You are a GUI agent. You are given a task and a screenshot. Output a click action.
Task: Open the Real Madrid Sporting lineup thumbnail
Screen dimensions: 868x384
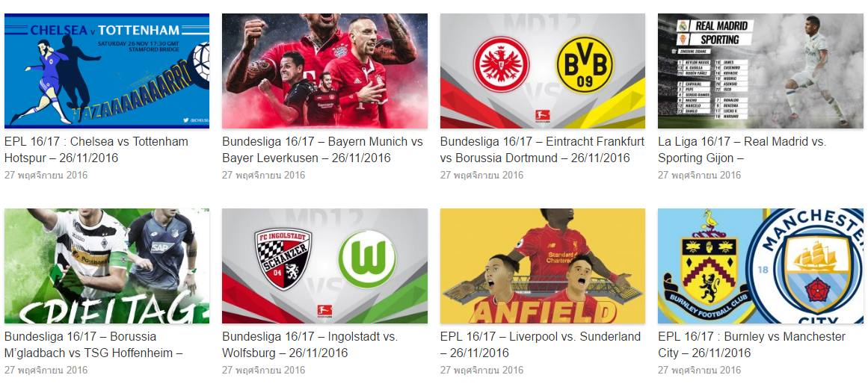pyautogui.click(x=760, y=71)
